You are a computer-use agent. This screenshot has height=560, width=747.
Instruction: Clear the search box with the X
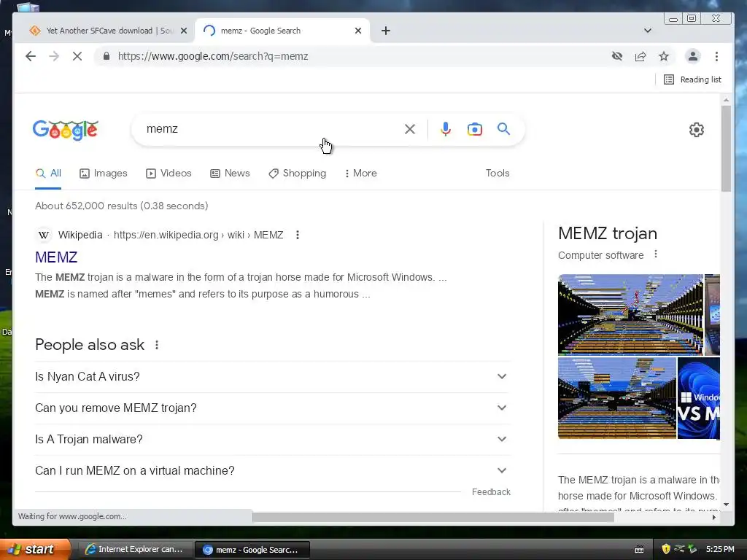[410, 129]
